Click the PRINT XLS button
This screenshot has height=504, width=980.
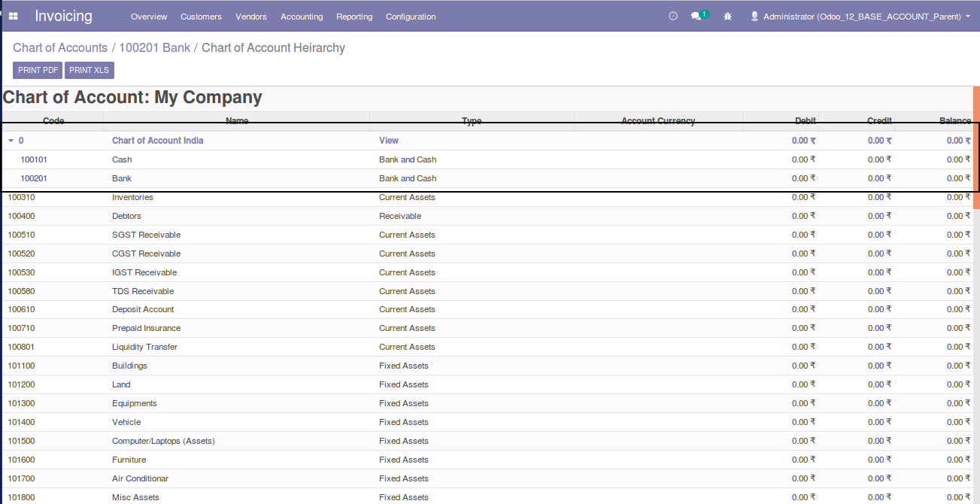point(89,70)
